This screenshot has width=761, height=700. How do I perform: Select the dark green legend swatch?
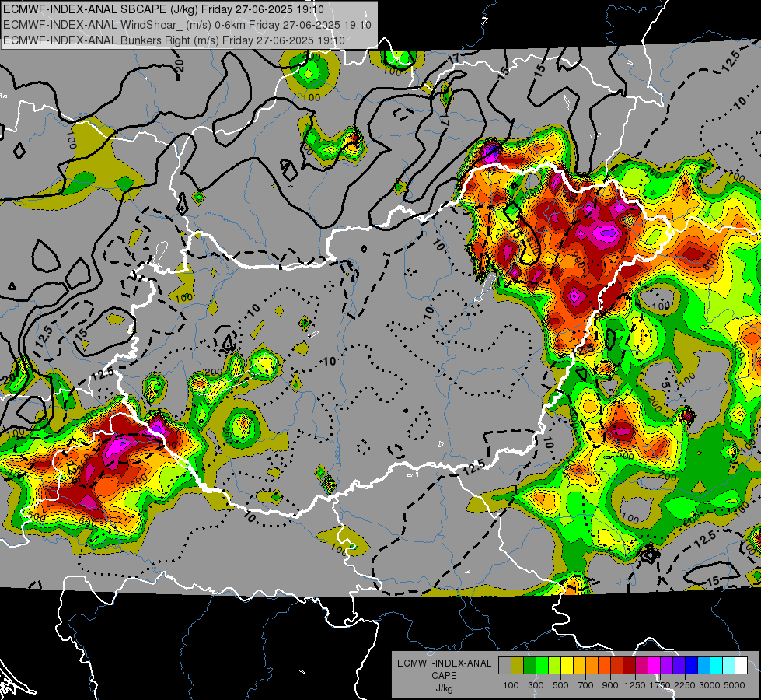point(529,666)
